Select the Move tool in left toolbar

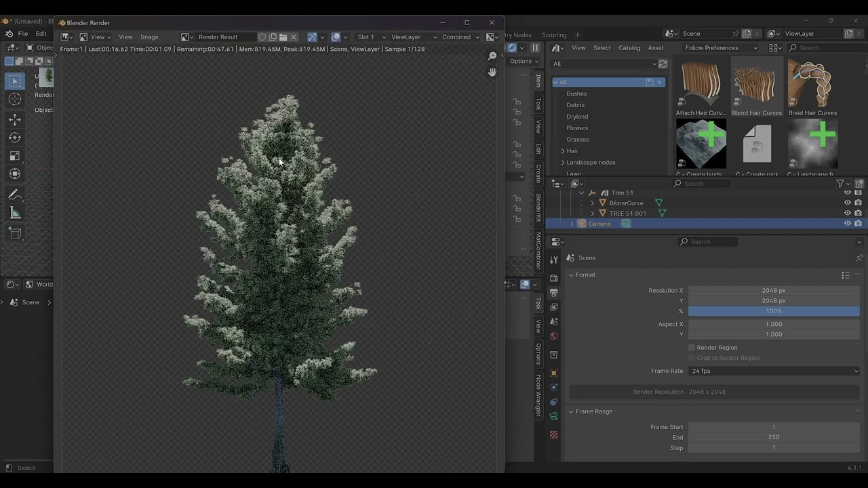pyautogui.click(x=15, y=119)
